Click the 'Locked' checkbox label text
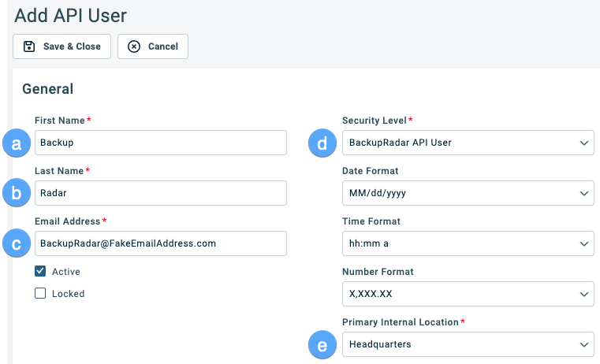This screenshot has width=600, height=364. (68, 294)
